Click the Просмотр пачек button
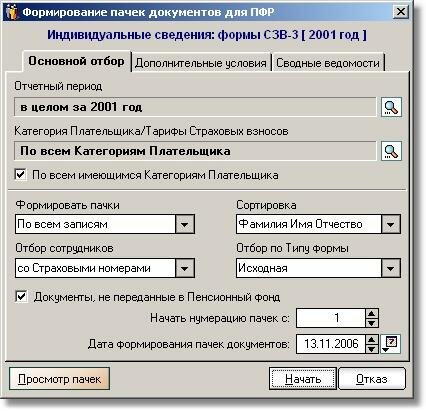 pyautogui.click(x=59, y=379)
